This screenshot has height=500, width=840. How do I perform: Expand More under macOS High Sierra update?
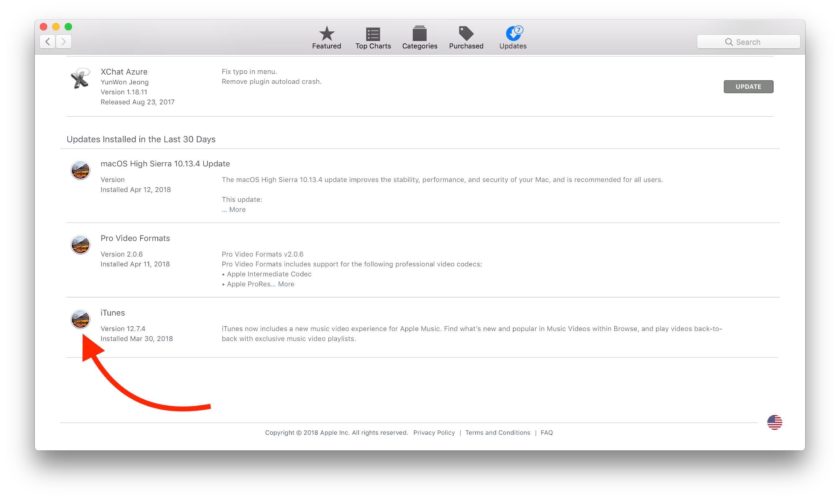[237, 210]
